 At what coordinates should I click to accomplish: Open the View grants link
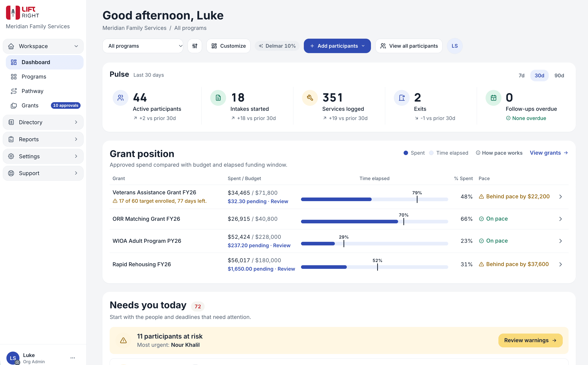point(549,153)
